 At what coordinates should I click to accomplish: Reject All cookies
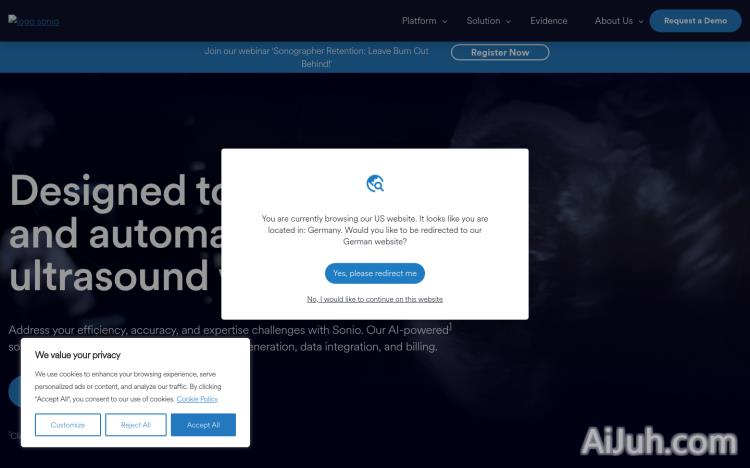coord(136,425)
